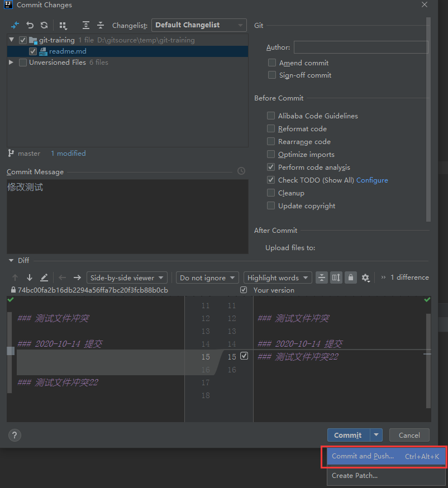Click the help question mark button

15,435
